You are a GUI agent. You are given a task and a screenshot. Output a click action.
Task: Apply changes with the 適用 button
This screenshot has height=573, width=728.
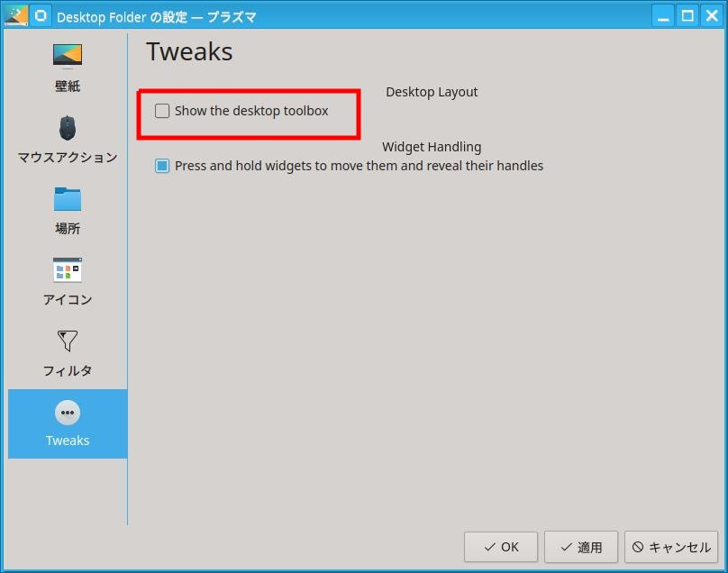581,547
